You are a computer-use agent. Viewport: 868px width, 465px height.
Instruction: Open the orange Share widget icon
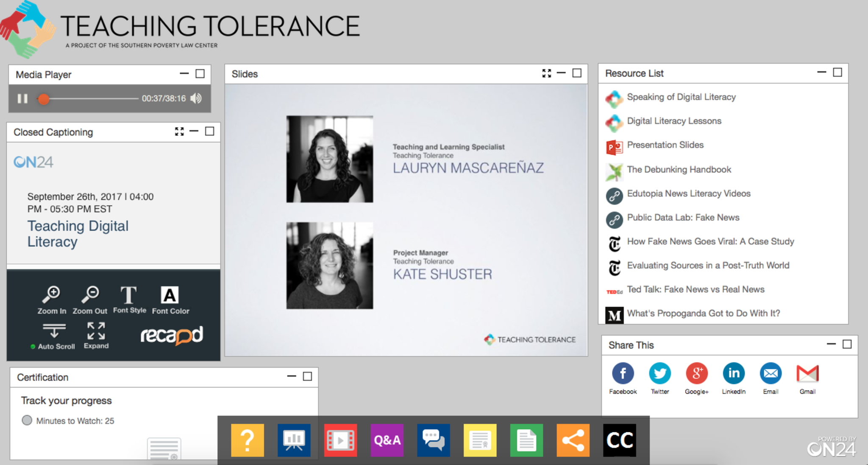[573, 440]
